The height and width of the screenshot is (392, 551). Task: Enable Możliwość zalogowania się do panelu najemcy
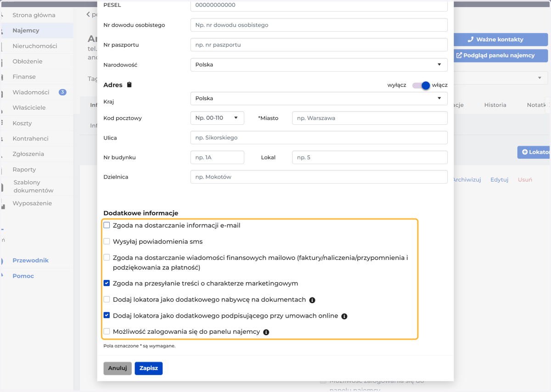(107, 331)
